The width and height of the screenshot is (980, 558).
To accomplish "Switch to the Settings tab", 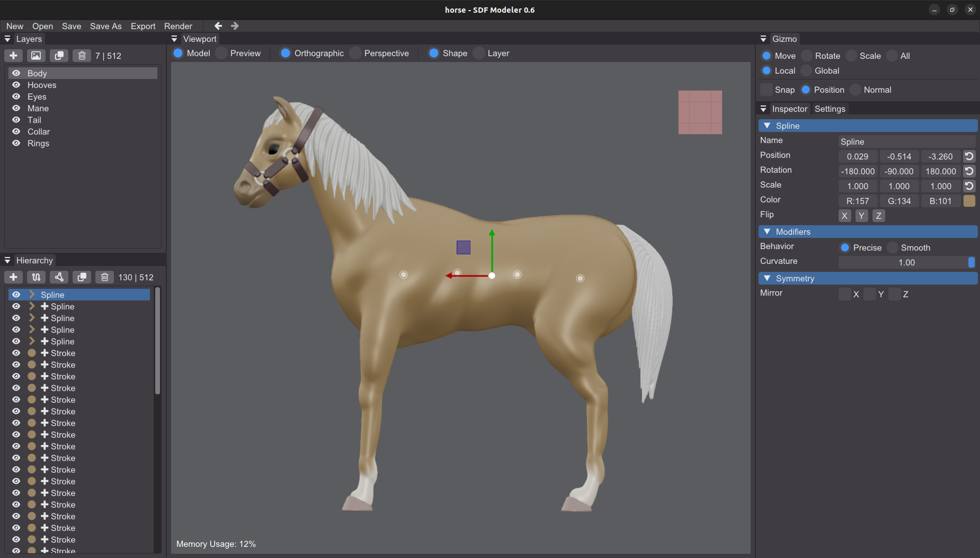I will tap(830, 109).
